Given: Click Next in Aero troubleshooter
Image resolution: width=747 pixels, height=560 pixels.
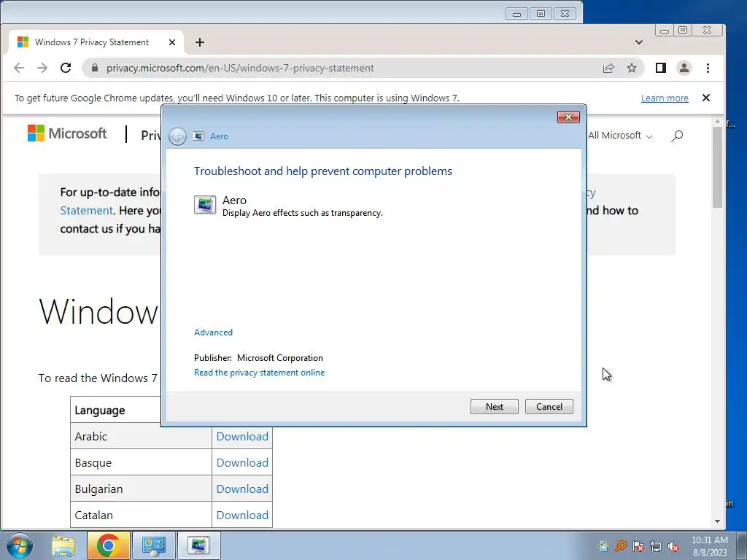Looking at the screenshot, I should [495, 407].
